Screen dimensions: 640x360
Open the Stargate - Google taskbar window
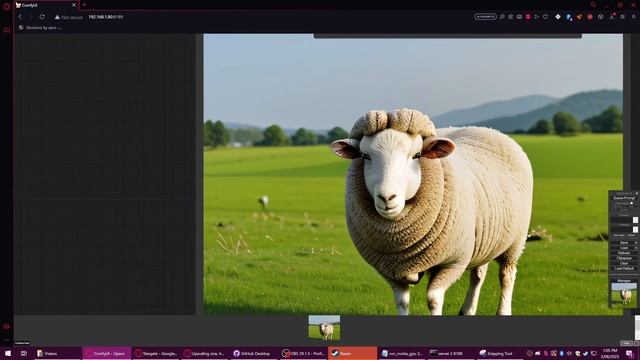tap(156, 353)
